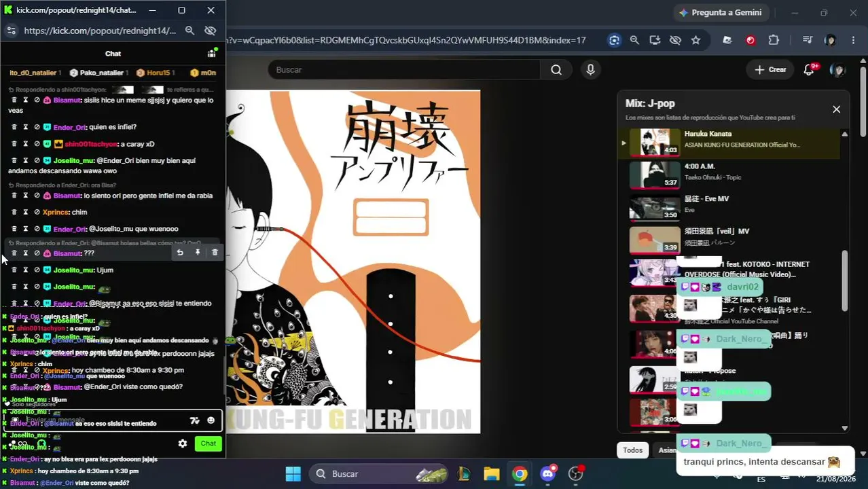Timeout Ender_Ori on 'quien es infiel?' message
This screenshot has width=868, height=489.
pos(26,127)
